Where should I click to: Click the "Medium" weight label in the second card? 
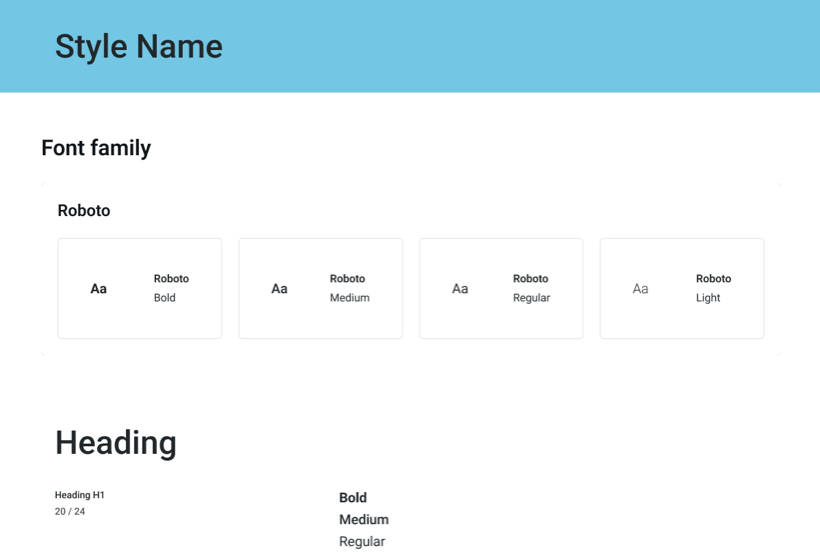click(x=349, y=298)
